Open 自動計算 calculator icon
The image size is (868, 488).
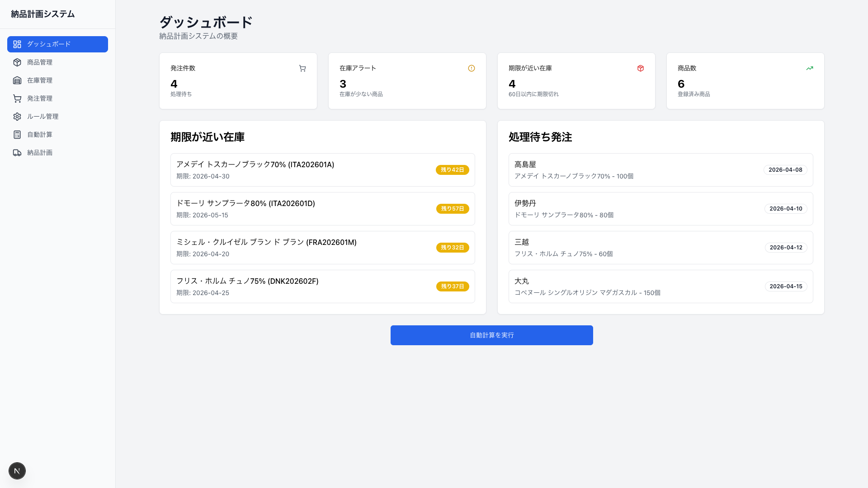(17, 135)
